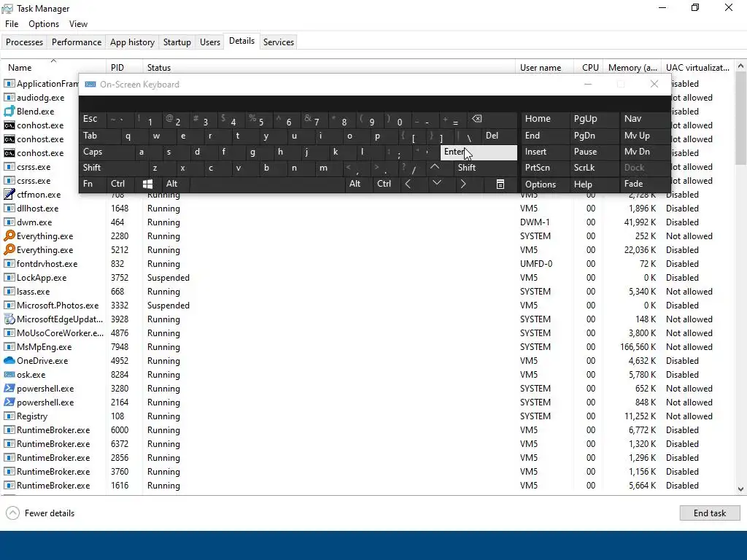747x560 pixels.
Task: Toggle Caps lock on the on-screen keyboard
Action: 106,152
